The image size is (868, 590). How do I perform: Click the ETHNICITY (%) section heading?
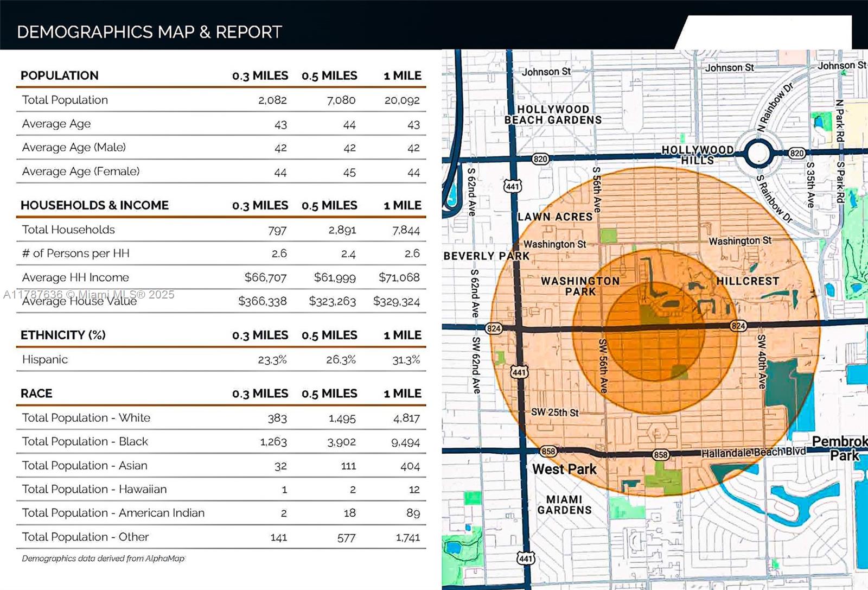(x=63, y=335)
